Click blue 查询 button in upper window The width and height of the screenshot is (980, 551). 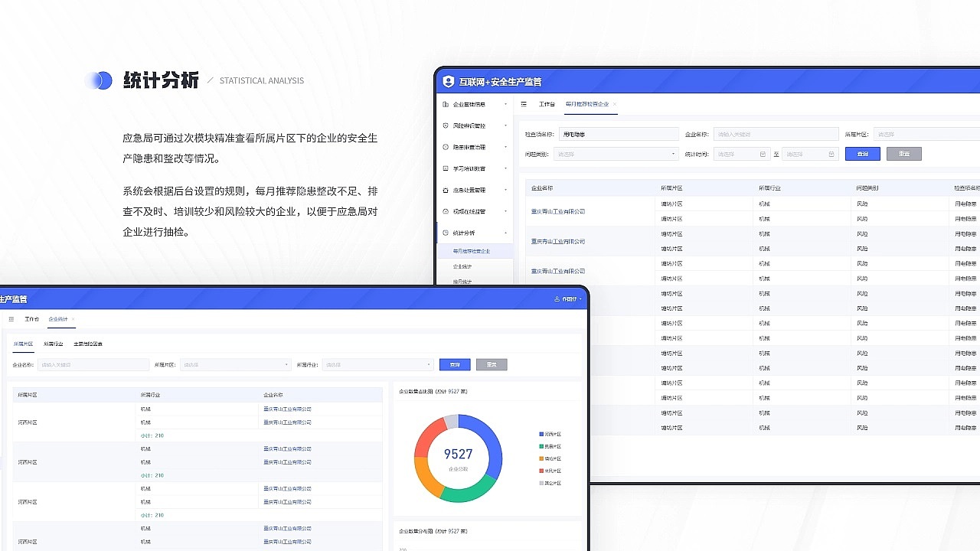click(863, 154)
